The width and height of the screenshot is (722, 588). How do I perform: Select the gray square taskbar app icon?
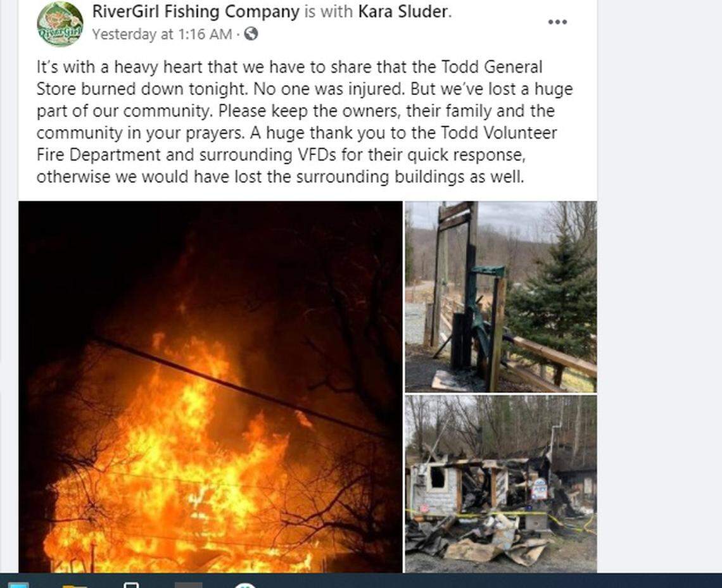(x=188, y=585)
